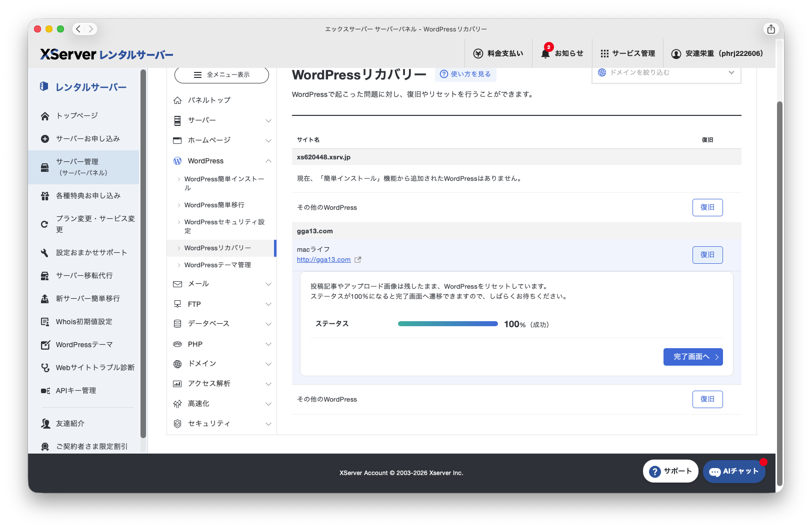Screen dimensions: 812x530
Task: Click the icon beside サーバー移転代行
Action: [45, 276]
